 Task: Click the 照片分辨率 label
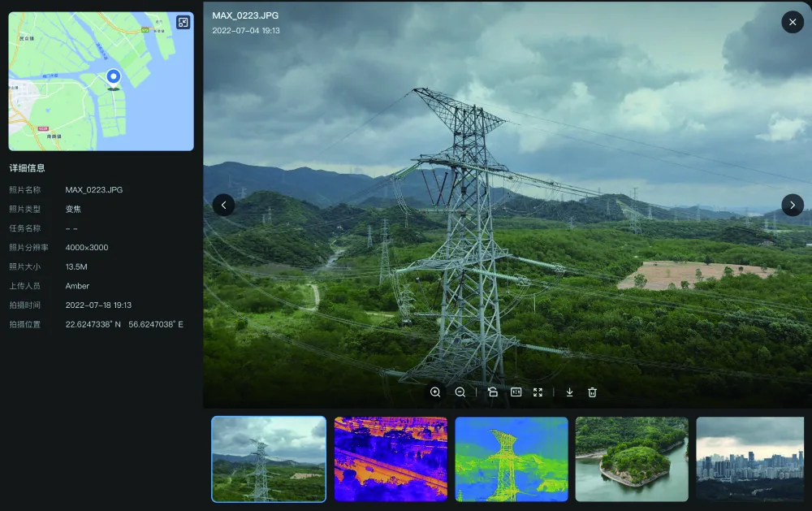click(x=28, y=248)
